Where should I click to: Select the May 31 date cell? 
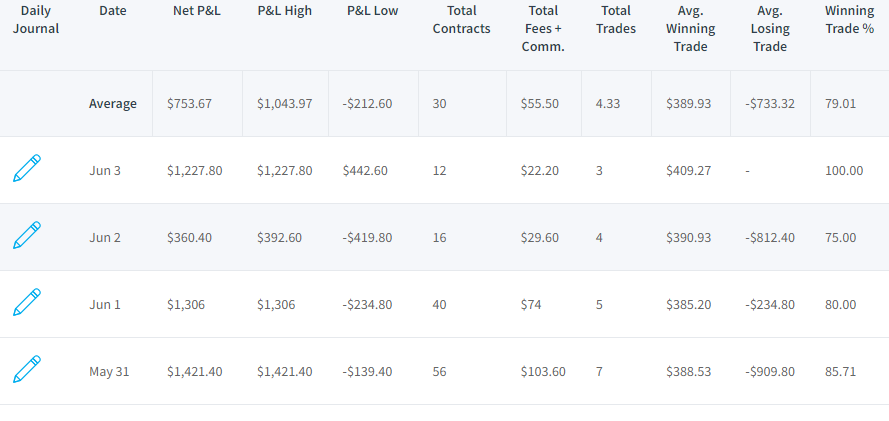(x=109, y=372)
